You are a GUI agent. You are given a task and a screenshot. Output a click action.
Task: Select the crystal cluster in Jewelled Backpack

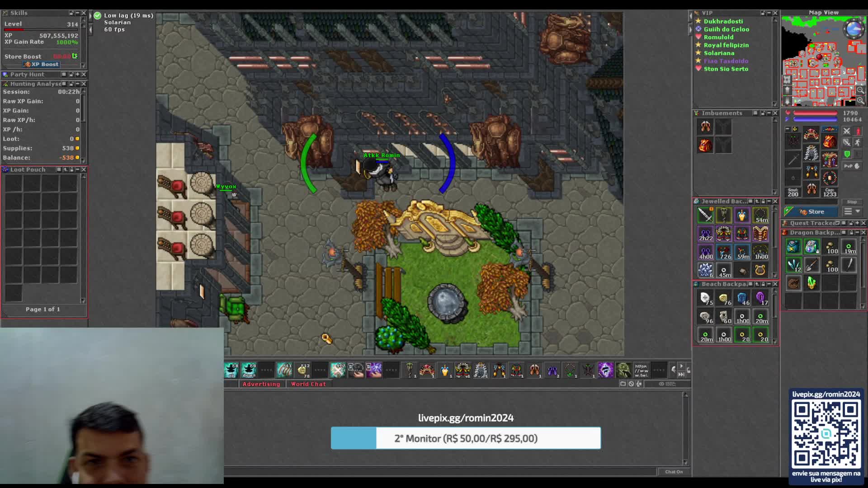pos(705,270)
